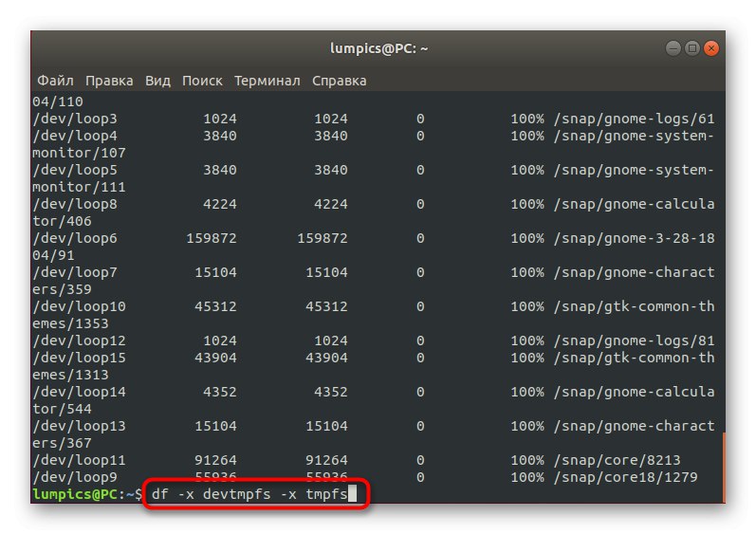Open the Справка menu
The image size is (756, 534).
click(x=340, y=81)
